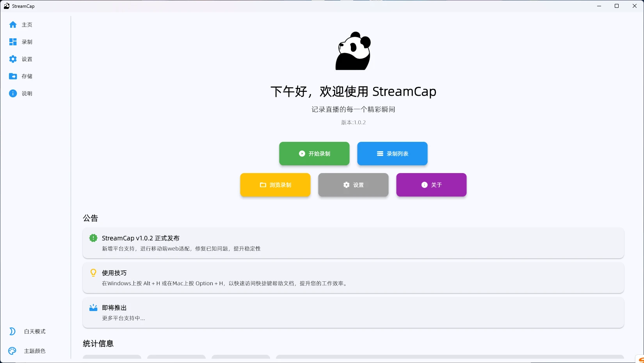The image size is (644, 363).
Task: Click the 记录直播的每一个精彩瞬间 subtitle
Action: pyautogui.click(x=353, y=109)
